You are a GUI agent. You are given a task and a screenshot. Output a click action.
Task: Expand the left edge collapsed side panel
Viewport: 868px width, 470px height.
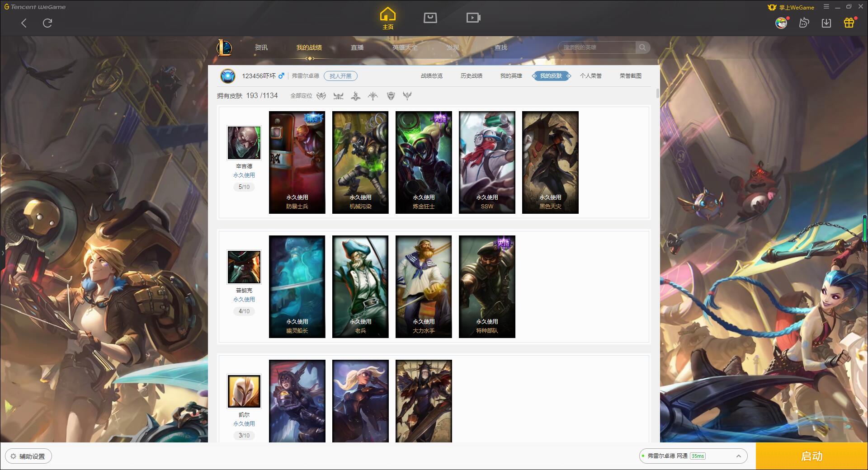(x=2, y=253)
